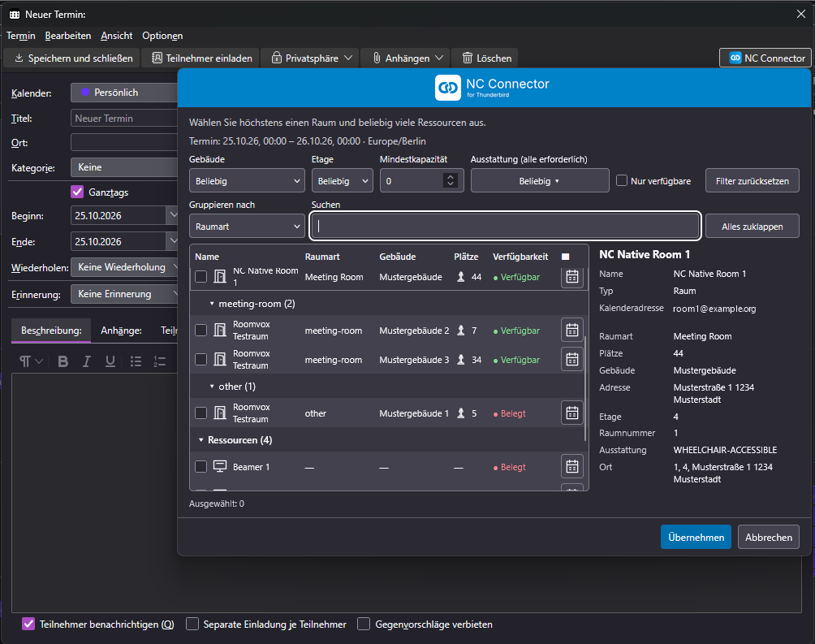Open availability calendar for NC Native Room 1
The image size is (815, 644).
tap(571, 277)
